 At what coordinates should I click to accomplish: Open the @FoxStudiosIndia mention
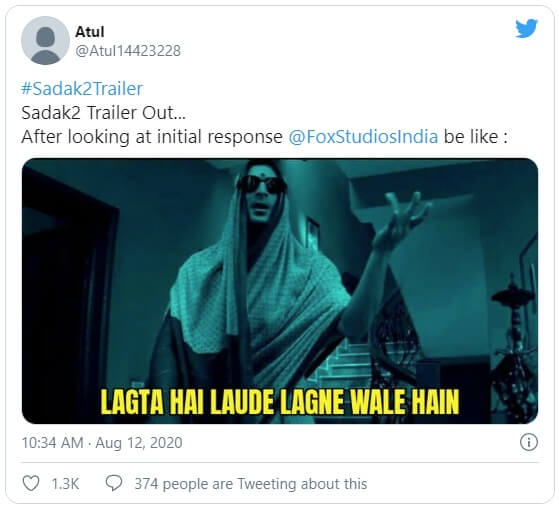[x=363, y=137]
